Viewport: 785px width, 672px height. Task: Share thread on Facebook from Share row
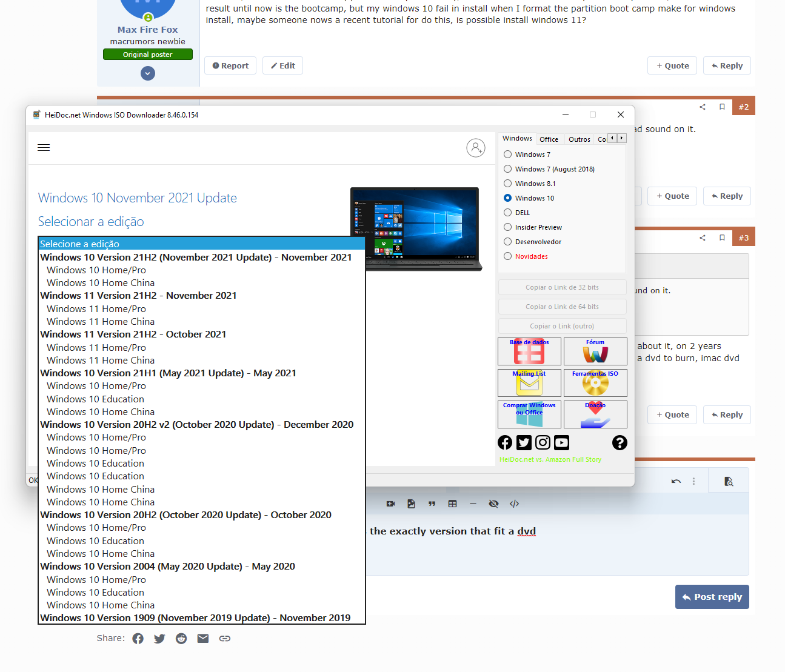pyautogui.click(x=138, y=639)
